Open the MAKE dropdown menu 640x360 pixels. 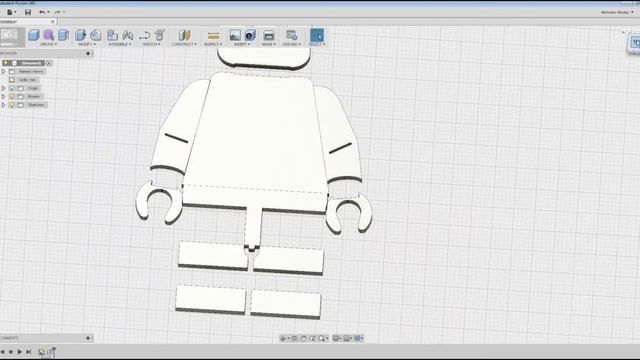(269, 44)
